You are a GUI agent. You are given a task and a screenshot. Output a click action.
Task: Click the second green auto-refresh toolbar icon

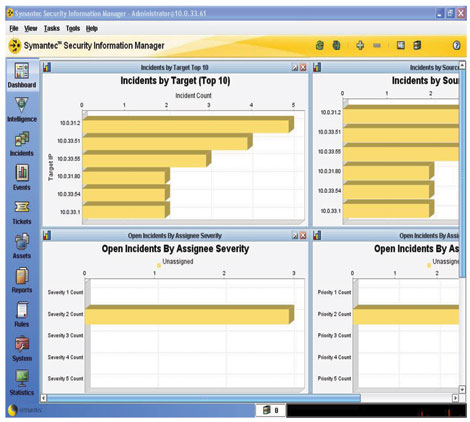[337, 45]
